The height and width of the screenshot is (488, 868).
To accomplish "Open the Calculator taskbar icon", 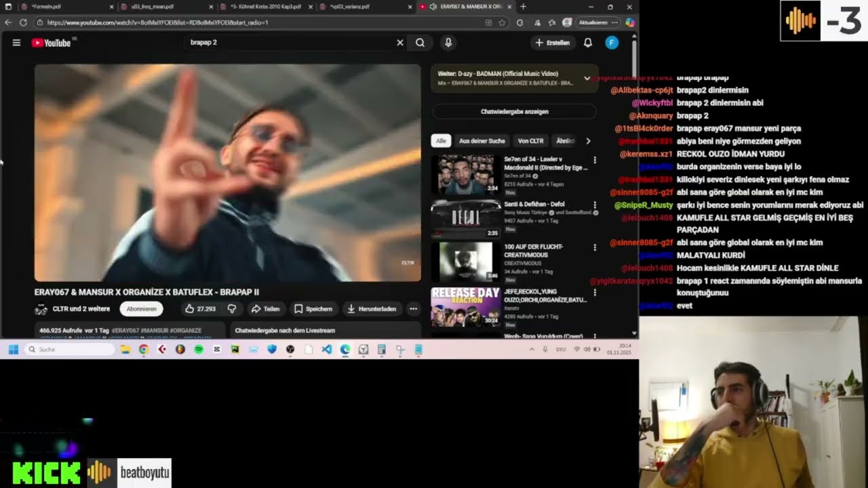I will pyautogui.click(x=382, y=350).
